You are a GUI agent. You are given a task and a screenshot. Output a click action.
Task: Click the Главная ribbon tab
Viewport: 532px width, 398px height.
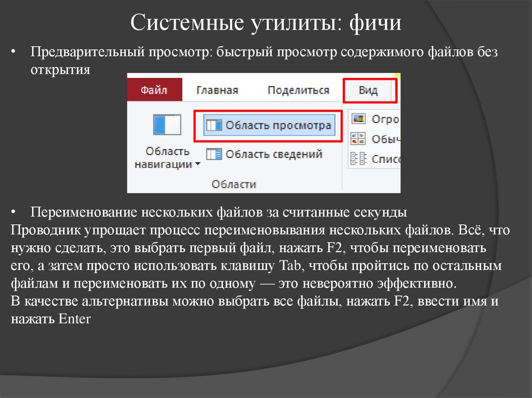tap(218, 89)
